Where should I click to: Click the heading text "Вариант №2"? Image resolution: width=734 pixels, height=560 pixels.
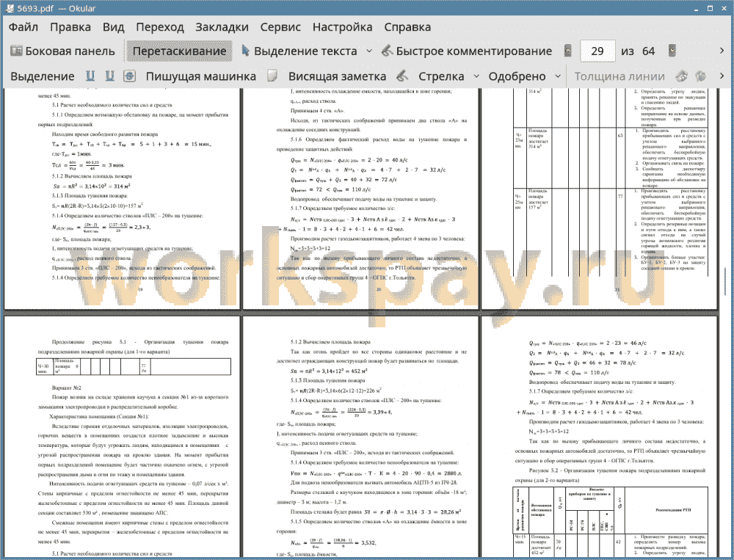tap(67, 388)
